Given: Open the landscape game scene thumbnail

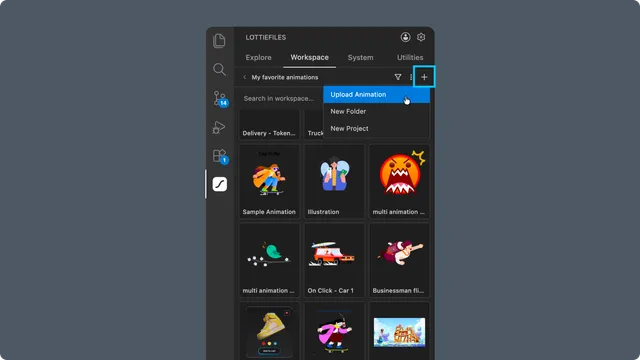Looking at the screenshot, I should click(399, 331).
